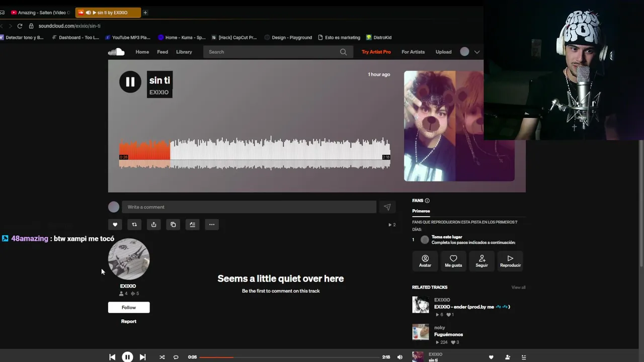The height and width of the screenshot is (362, 644).
Task: Click the Avatar step icon
Action: [425, 260]
